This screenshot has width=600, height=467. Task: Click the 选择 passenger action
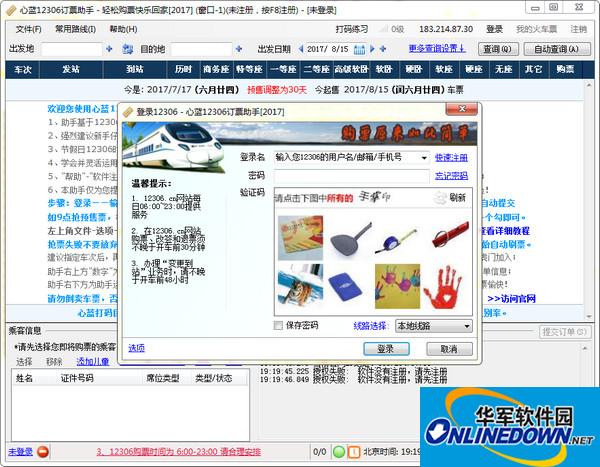click(24, 361)
